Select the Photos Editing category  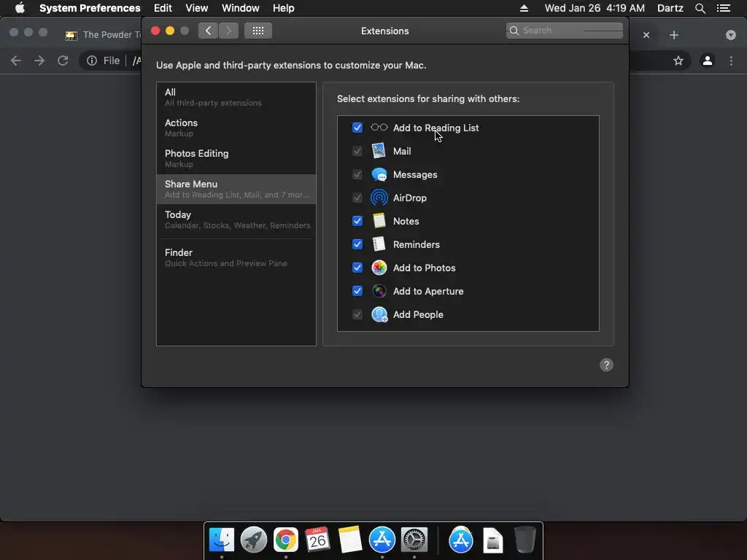click(236, 158)
